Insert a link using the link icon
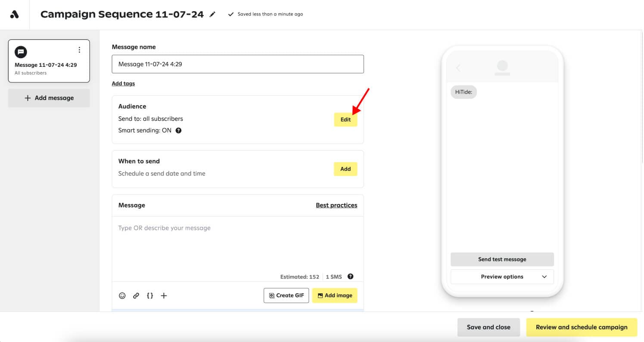Screen dimensions: 644x342 pos(136,296)
